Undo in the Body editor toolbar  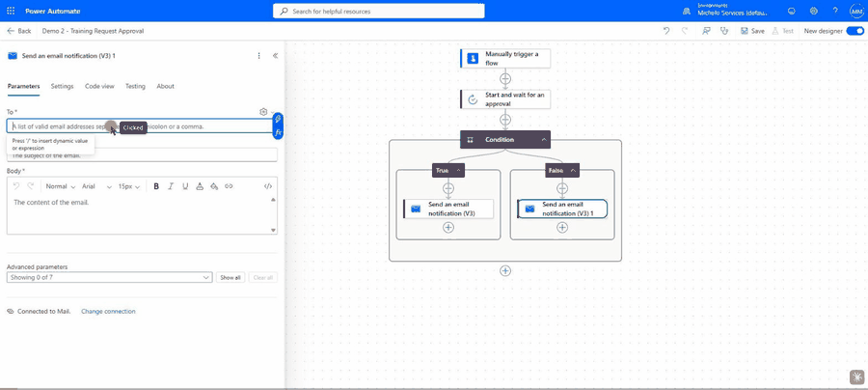click(x=16, y=186)
